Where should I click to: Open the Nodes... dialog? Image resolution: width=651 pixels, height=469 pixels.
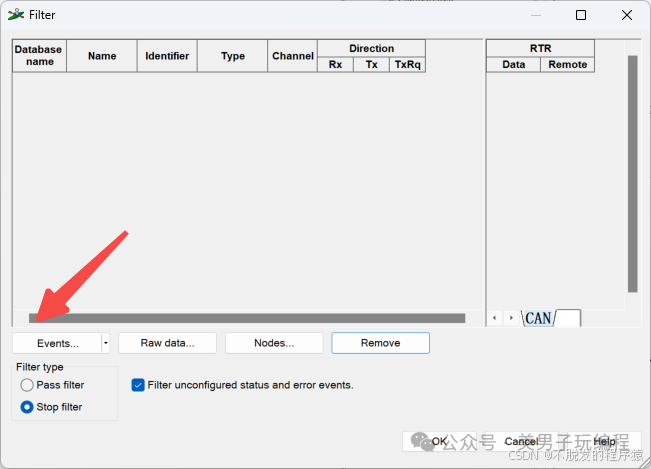pos(274,343)
